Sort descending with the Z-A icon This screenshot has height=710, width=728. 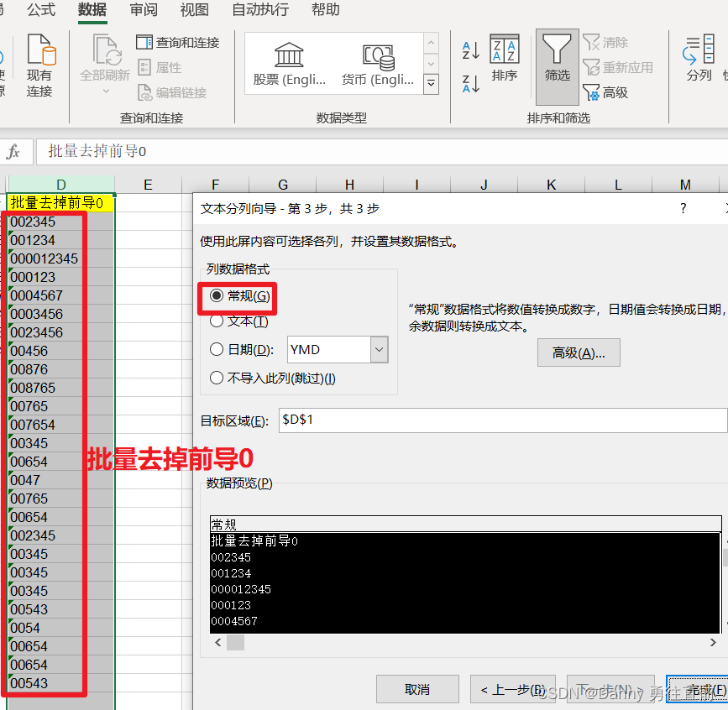(x=471, y=84)
